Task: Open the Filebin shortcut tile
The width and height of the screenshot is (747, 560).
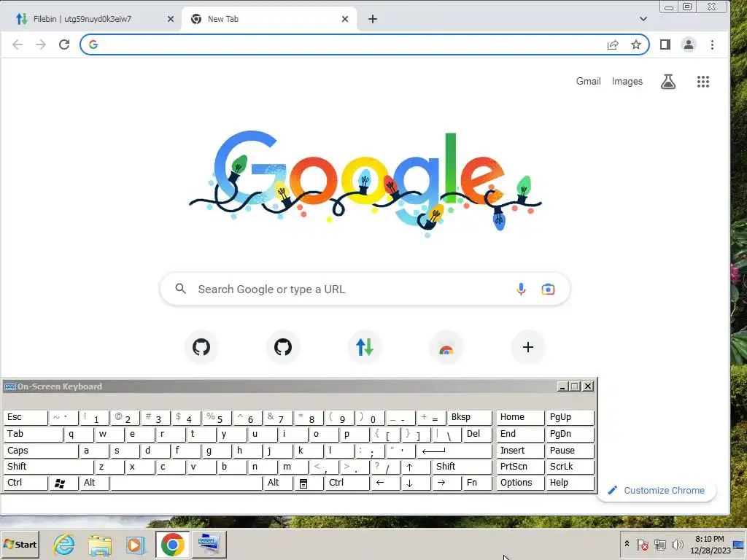Action: click(x=365, y=347)
